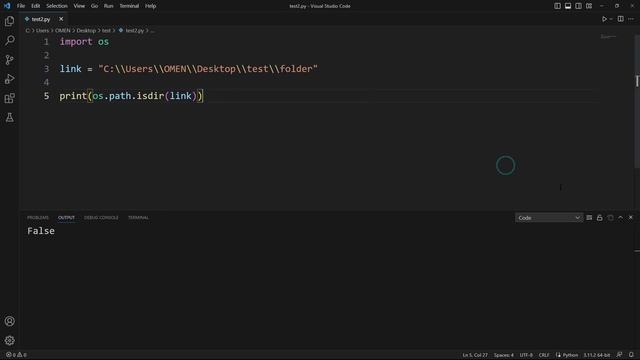Click the path string on line 3

click(208, 69)
